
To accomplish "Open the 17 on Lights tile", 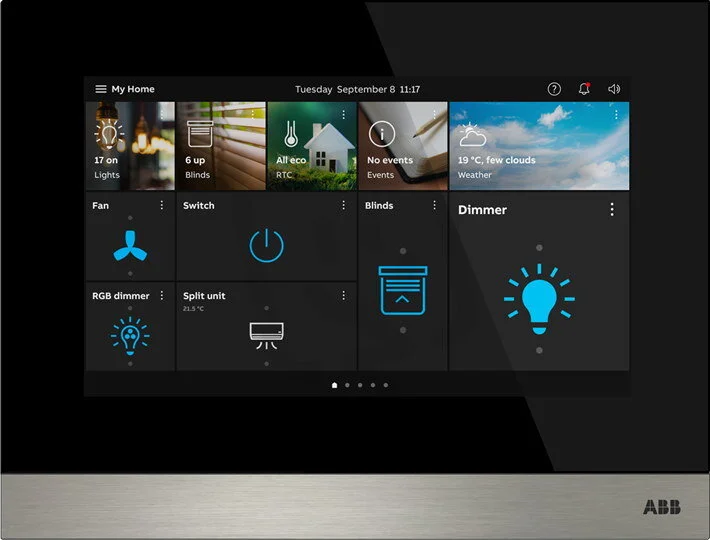I will [x=130, y=146].
